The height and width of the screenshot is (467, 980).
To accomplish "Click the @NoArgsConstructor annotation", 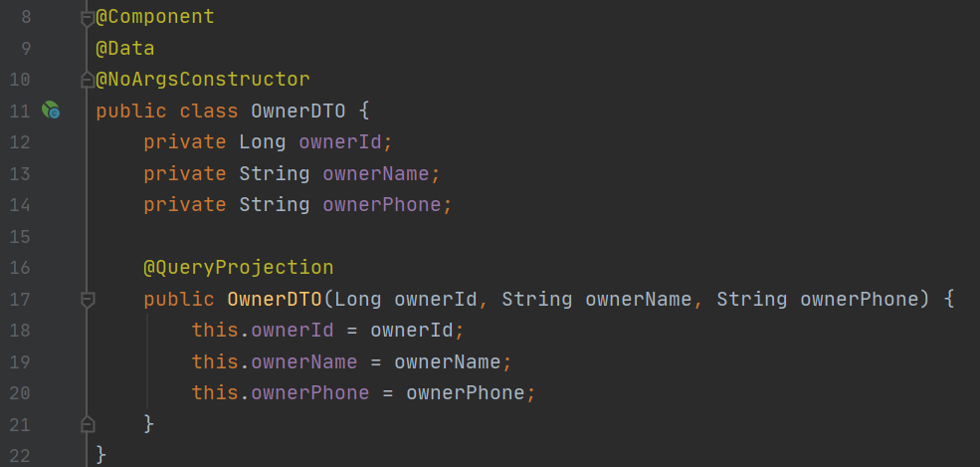I will 203,80.
